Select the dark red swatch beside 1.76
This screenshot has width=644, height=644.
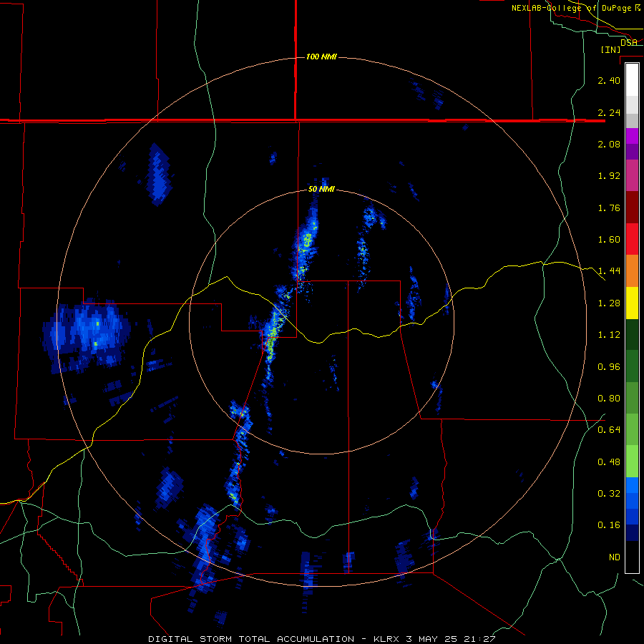(632, 208)
